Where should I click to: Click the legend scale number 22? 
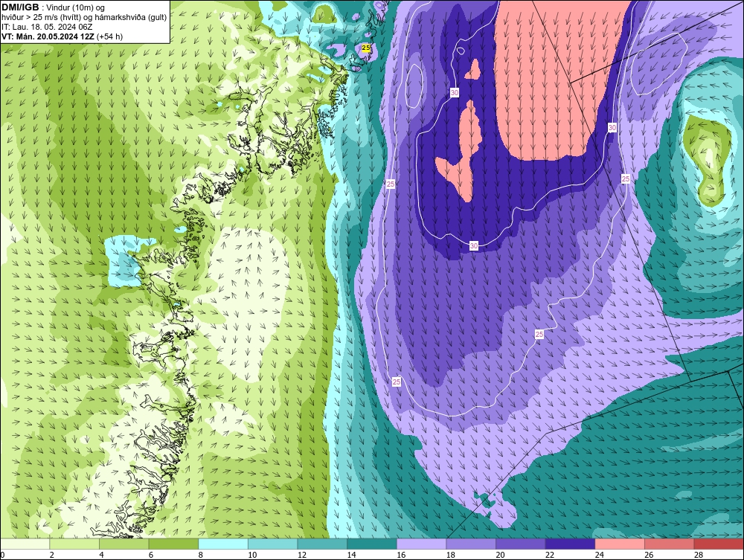coord(550,555)
